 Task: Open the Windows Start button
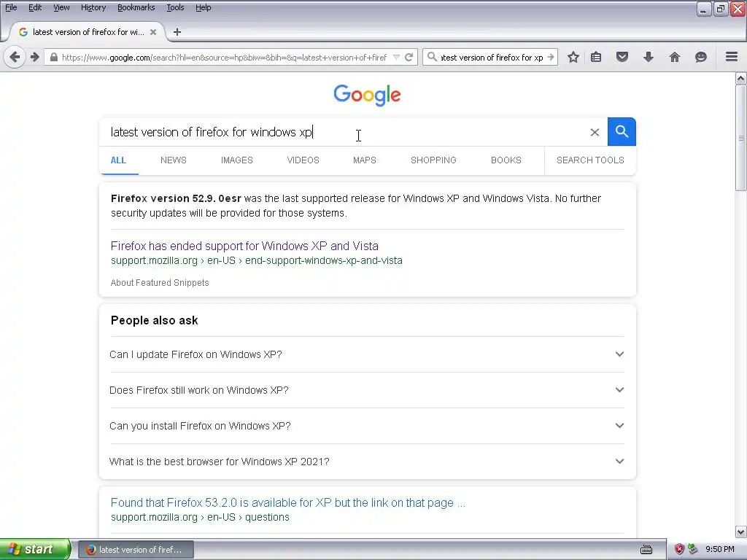coord(35,550)
